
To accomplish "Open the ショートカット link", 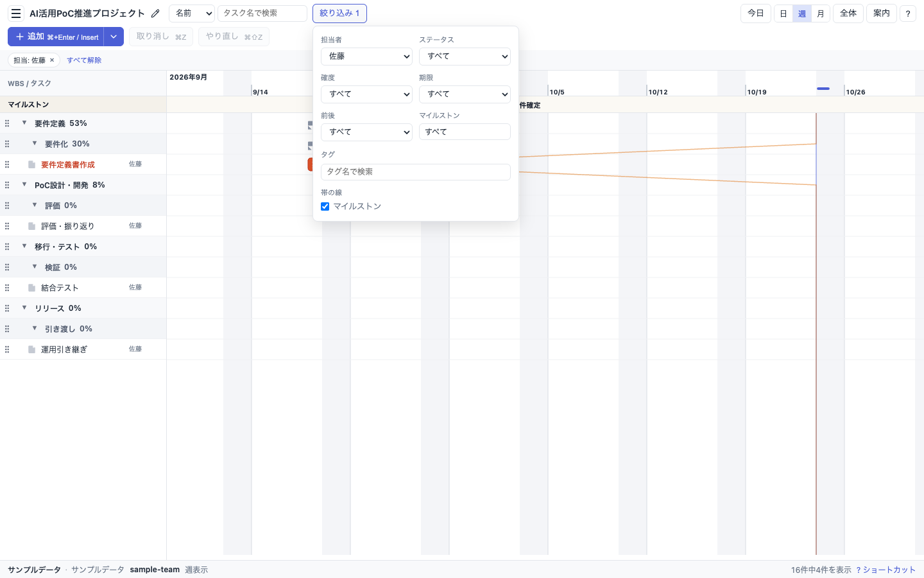I will (886, 570).
